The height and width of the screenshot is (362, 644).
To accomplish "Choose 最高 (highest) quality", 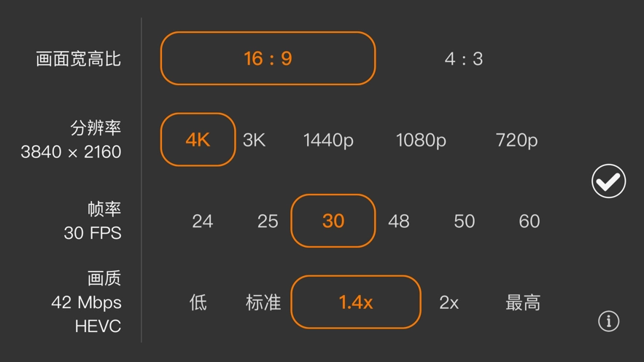I will (x=523, y=302).
